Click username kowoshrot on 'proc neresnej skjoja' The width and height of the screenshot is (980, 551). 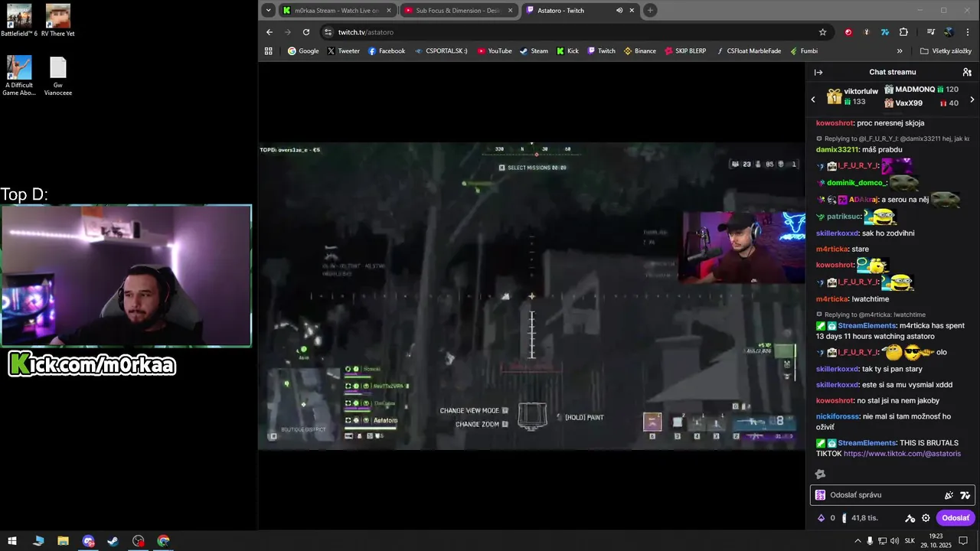coord(835,123)
